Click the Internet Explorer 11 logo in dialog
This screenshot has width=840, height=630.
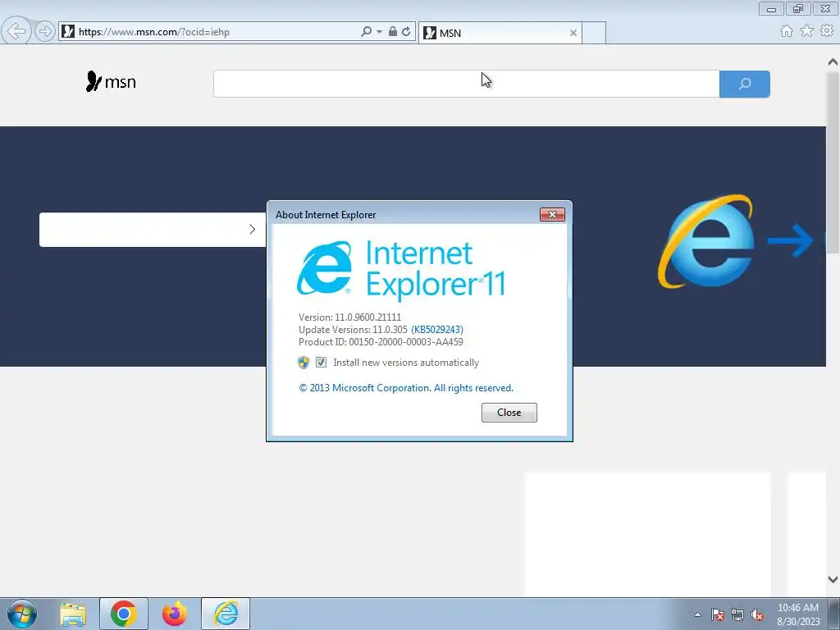[401, 269]
